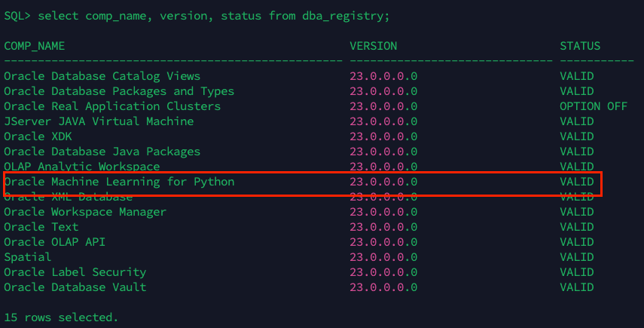644x328 pixels.
Task: Click the Spatial component name
Action: (x=27, y=257)
